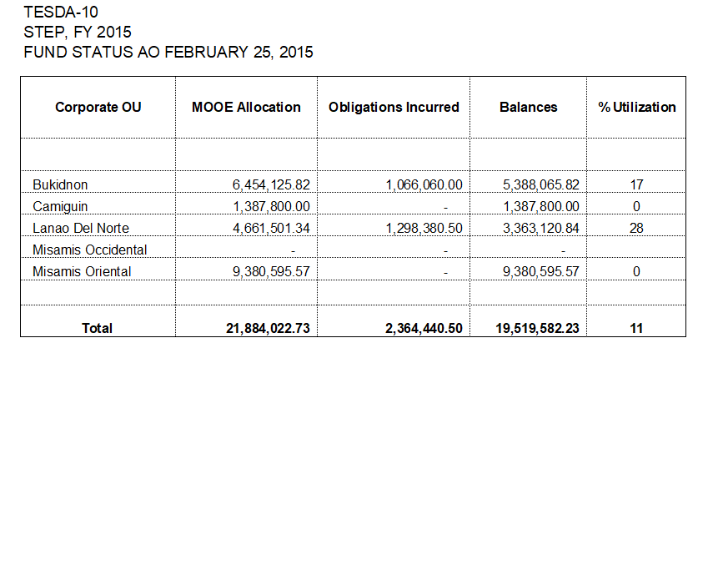Select Misamis Oriental balance 9,380,595.57
Screen dimensions: 728x565
pyautogui.click(x=541, y=271)
